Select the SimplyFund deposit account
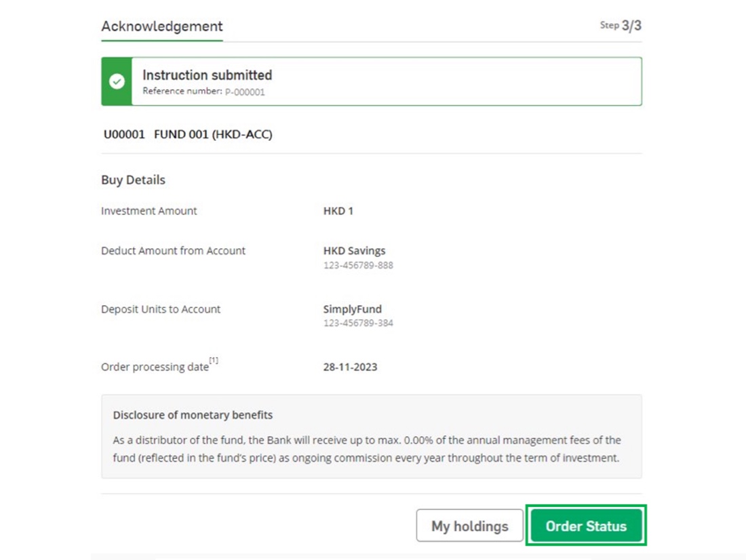 (353, 309)
